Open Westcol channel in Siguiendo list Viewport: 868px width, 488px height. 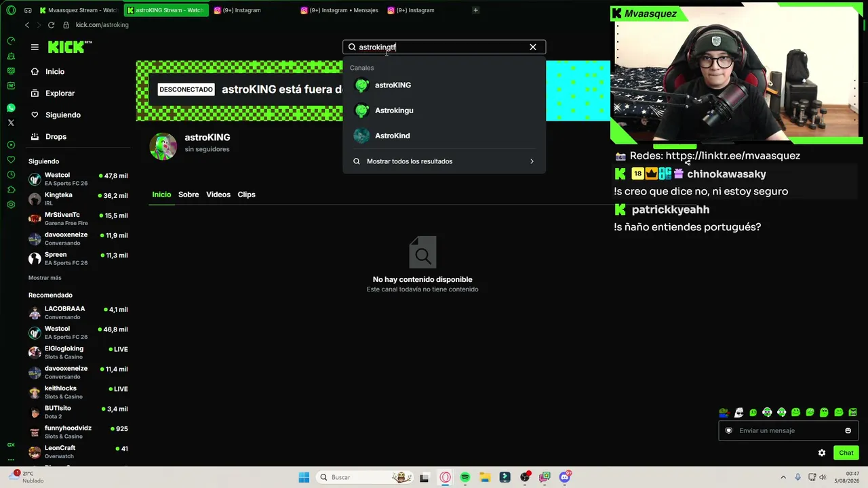[x=78, y=179]
